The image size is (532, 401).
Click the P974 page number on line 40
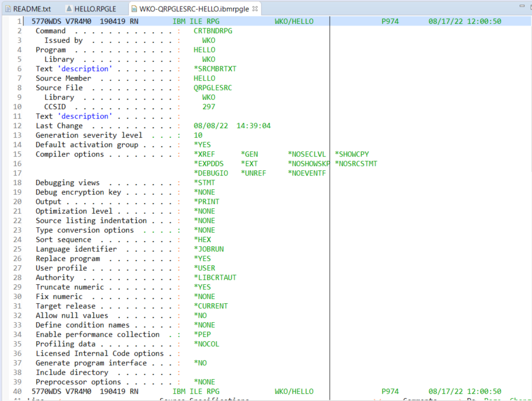pyautogui.click(x=390, y=392)
